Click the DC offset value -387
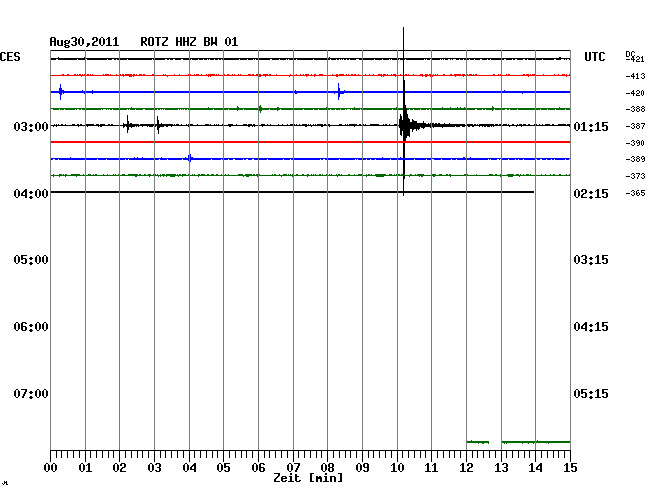Image resolution: width=650 pixels, height=494 pixels. coord(635,126)
